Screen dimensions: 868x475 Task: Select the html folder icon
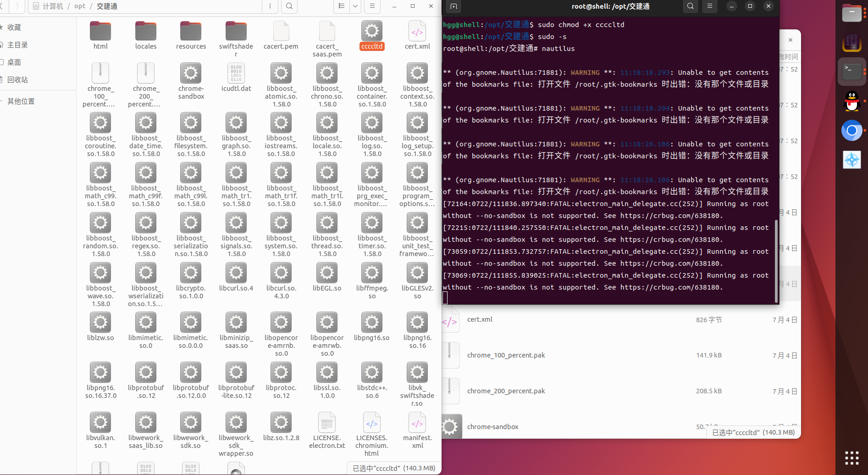click(x=100, y=31)
